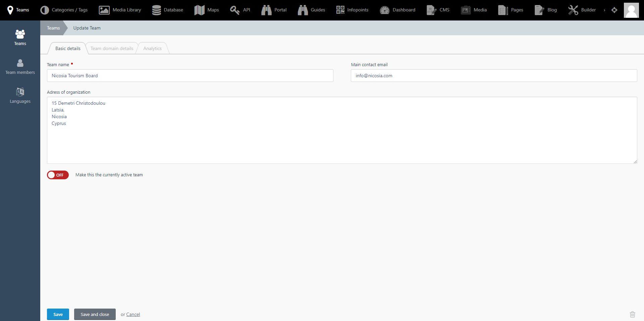Switch to the Basic details tab
This screenshot has width=644, height=321.
pyautogui.click(x=68, y=48)
